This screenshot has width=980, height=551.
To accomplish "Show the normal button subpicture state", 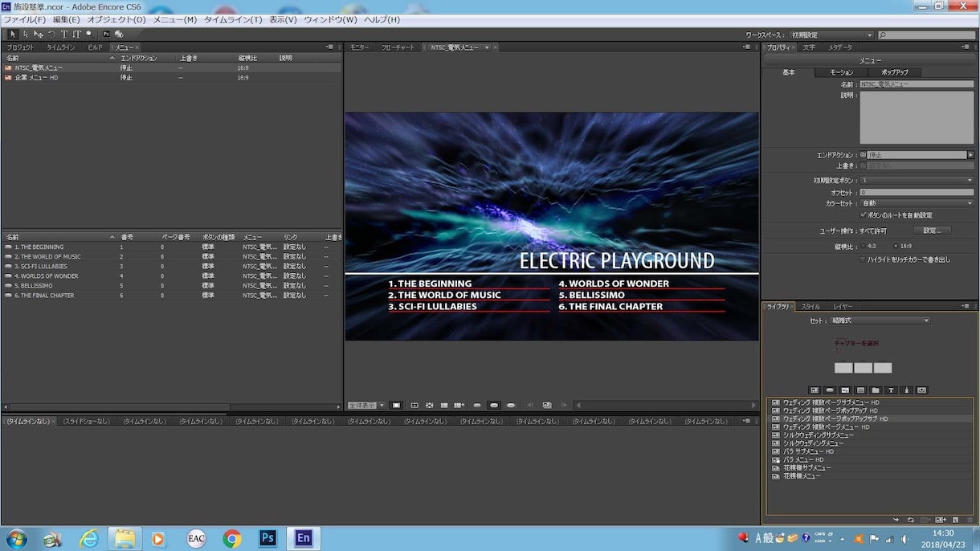I will click(477, 406).
